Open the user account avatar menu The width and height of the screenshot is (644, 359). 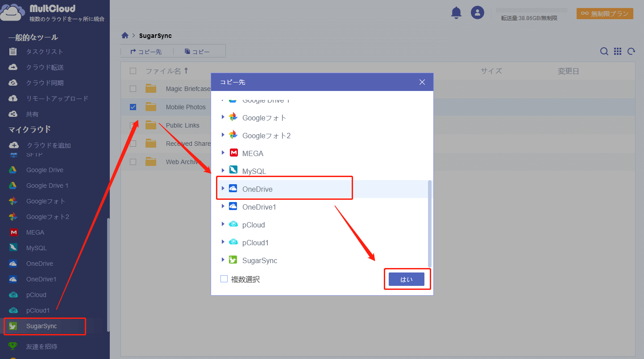pos(478,12)
